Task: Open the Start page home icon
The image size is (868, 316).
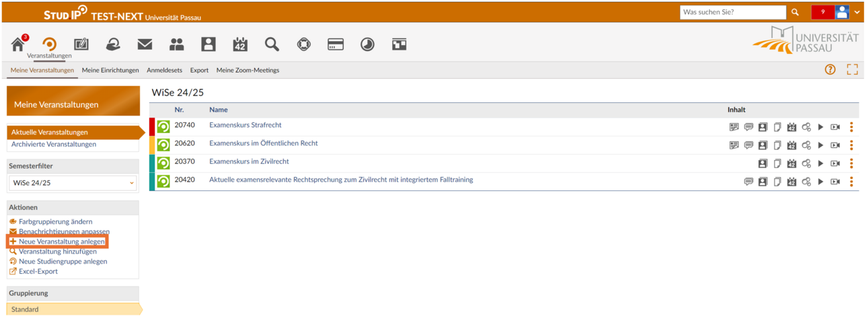Action: [18, 44]
